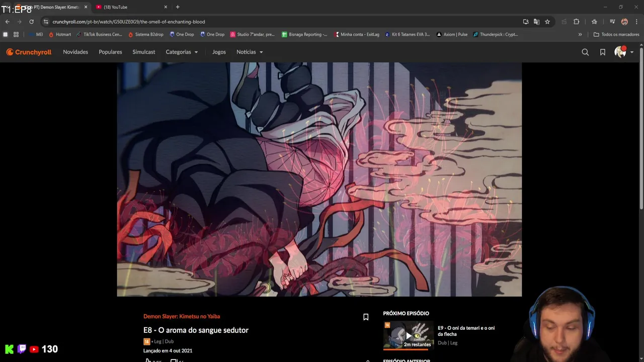Image resolution: width=644 pixels, height=362 pixels.
Task: Open the Jogos menu item
Action: pyautogui.click(x=219, y=52)
